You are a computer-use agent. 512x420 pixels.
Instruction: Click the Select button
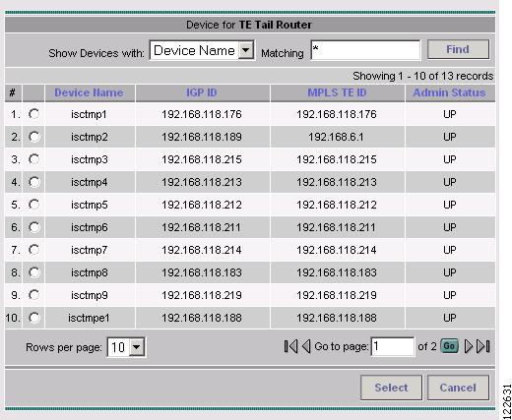(x=391, y=388)
